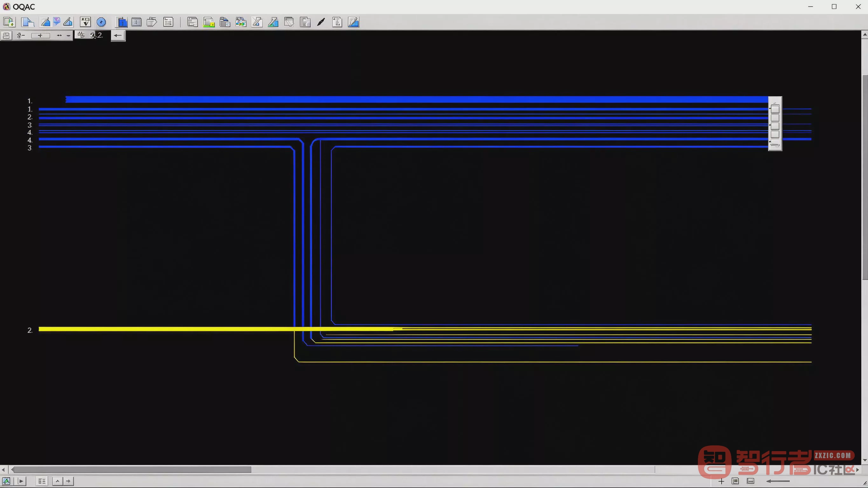Click the up caret button in status bar
868x488 pixels.
pyautogui.click(x=58, y=481)
